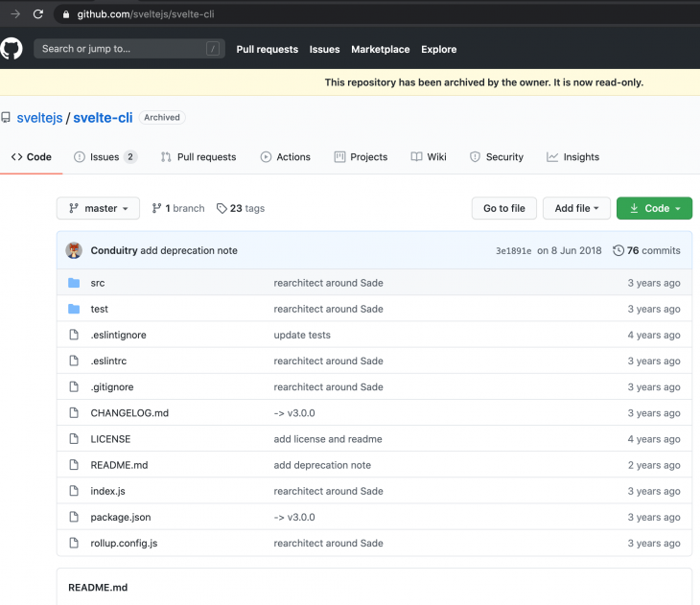Open the green Code download dropdown
The image size is (700, 605).
coord(654,208)
